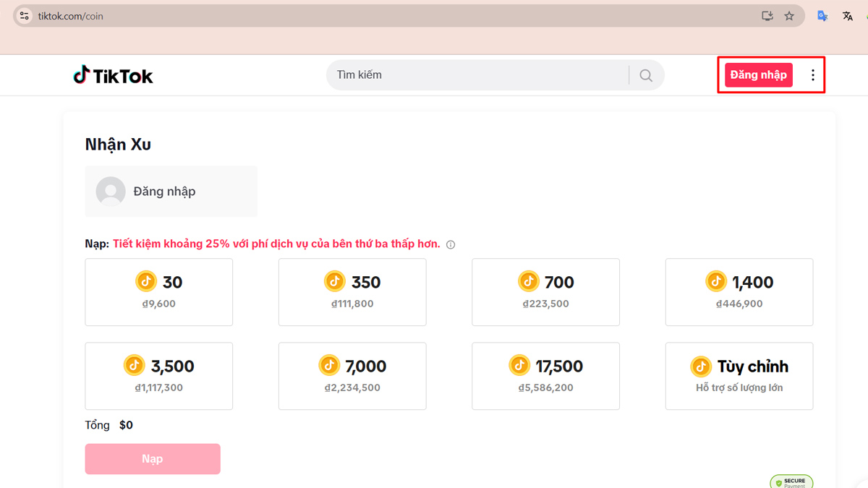Click the Tổng $0 total text
The width and height of the screenshot is (868, 488).
tap(109, 425)
